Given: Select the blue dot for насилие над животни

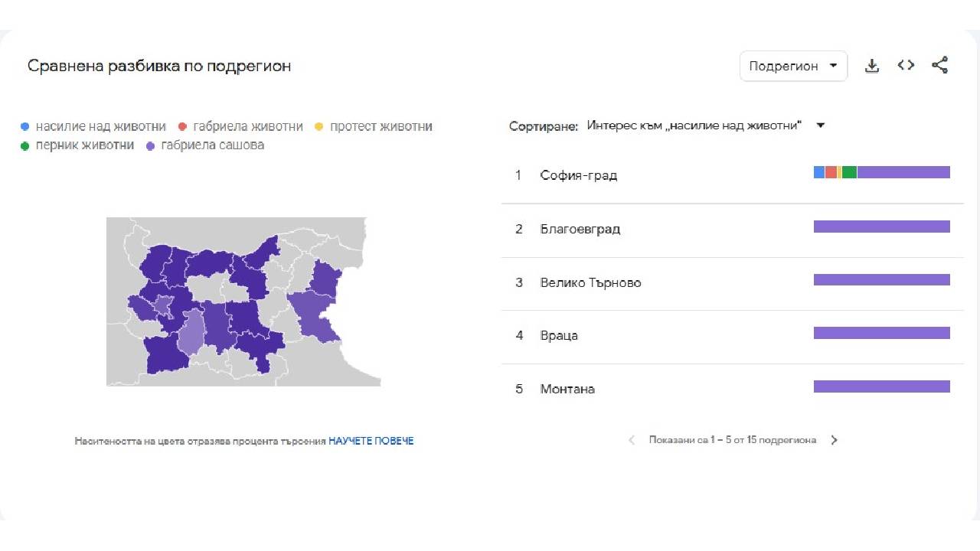Looking at the screenshot, I should tap(24, 126).
